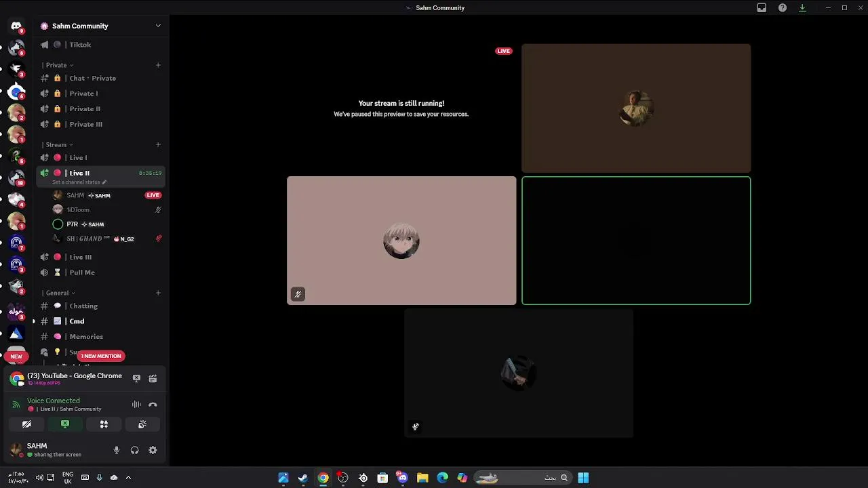The height and width of the screenshot is (488, 868).
Task: Switch ENG UK input language
Action: tap(68, 478)
